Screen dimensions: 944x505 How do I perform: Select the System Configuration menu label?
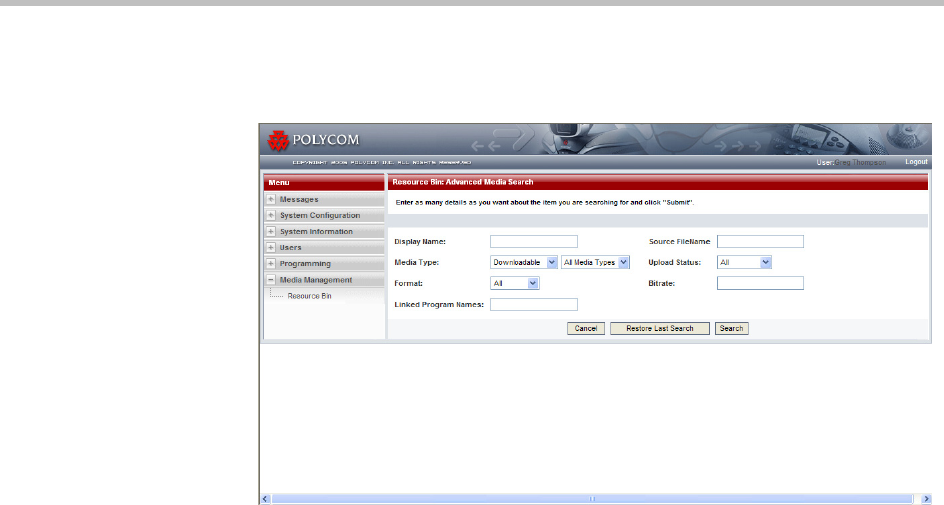320,215
